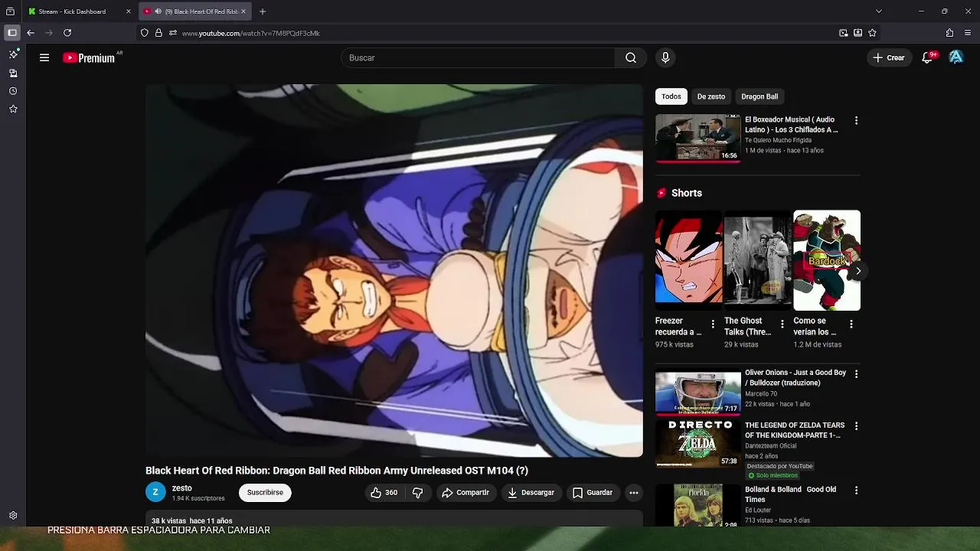
Task: Open the sidebar bookmarks star icon
Action: pos(13,109)
